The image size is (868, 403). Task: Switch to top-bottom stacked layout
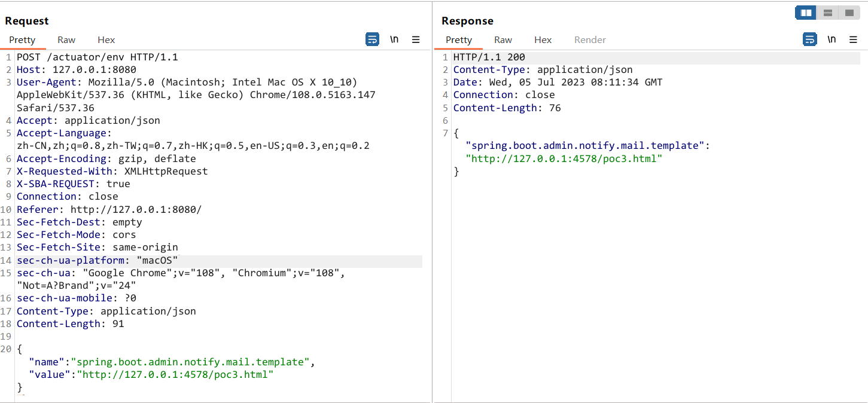[828, 12]
